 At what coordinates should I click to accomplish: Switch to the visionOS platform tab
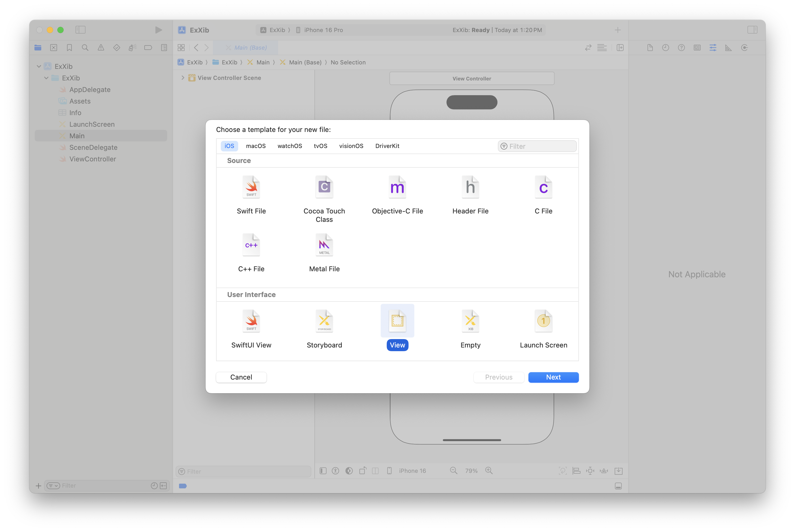pyautogui.click(x=351, y=146)
